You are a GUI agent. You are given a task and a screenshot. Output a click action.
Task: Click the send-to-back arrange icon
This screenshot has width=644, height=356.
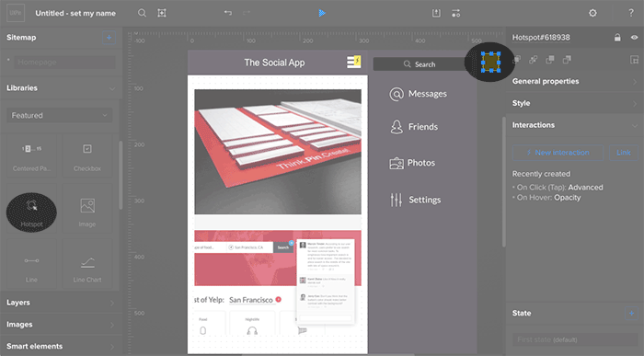(x=567, y=60)
